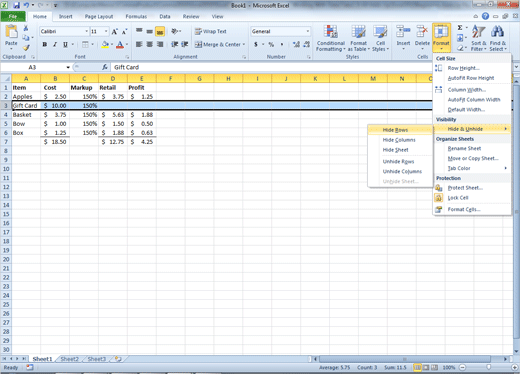
Task: Click the Paste icon in Clipboard group
Action: tap(11, 32)
